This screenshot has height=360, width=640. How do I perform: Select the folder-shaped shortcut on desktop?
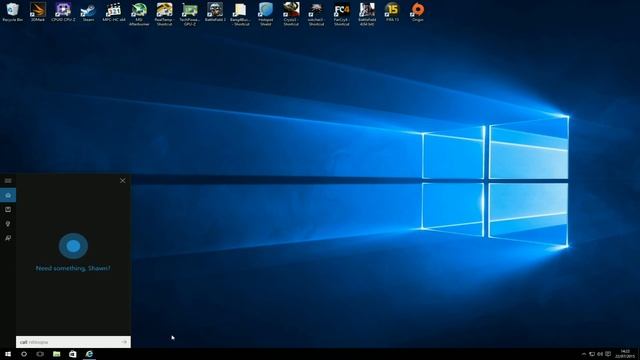[240, 14]
